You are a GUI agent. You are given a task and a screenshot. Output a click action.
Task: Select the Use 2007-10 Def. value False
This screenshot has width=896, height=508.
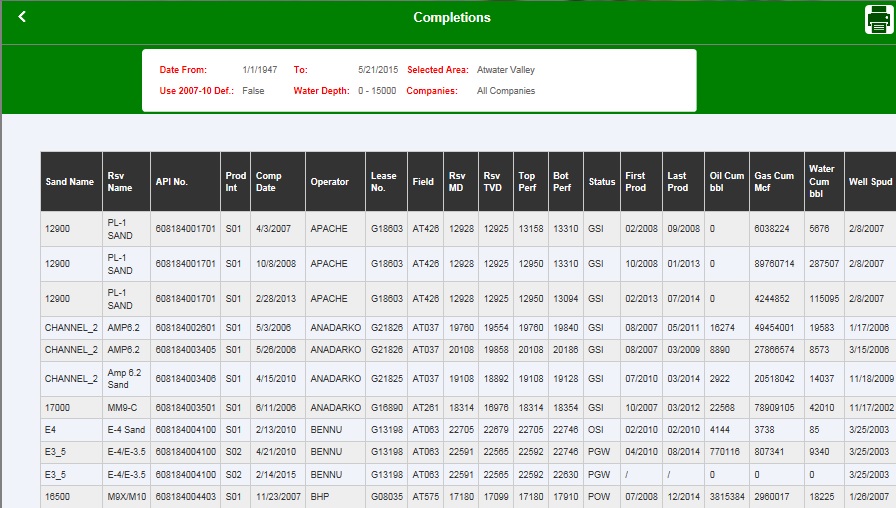tap(253, 91)
